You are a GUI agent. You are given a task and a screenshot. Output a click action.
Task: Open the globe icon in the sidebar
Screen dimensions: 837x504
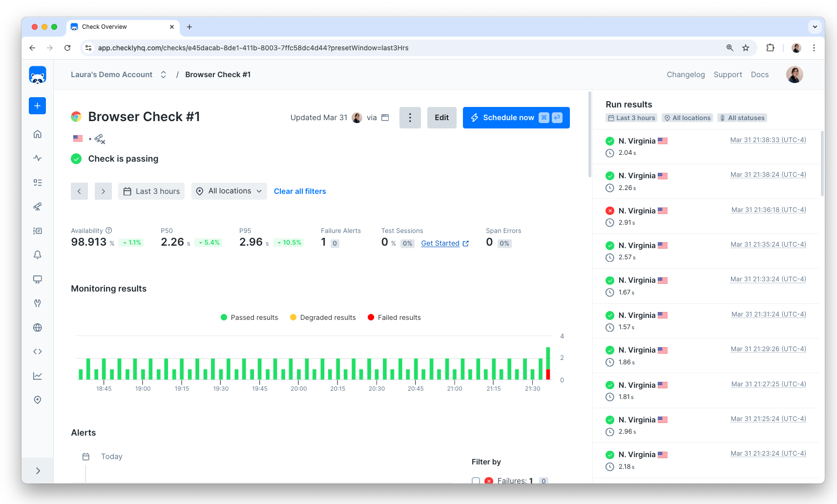[37, 327]
